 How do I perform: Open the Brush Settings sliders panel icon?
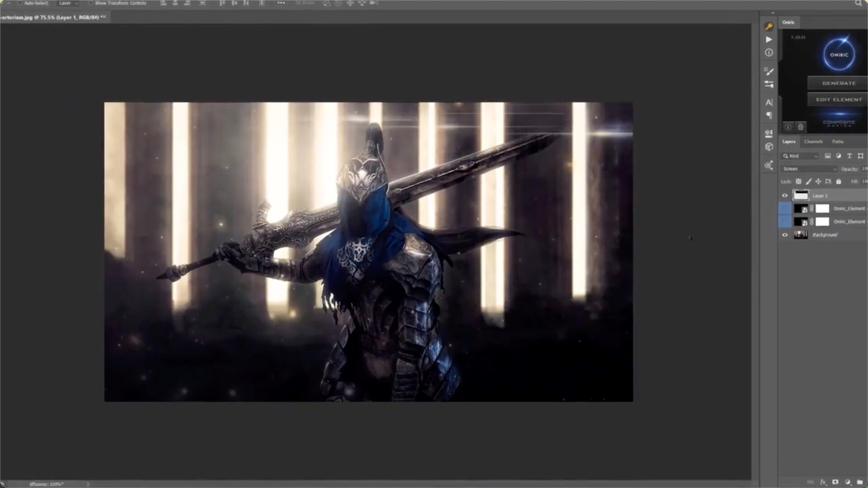(769, 84)
